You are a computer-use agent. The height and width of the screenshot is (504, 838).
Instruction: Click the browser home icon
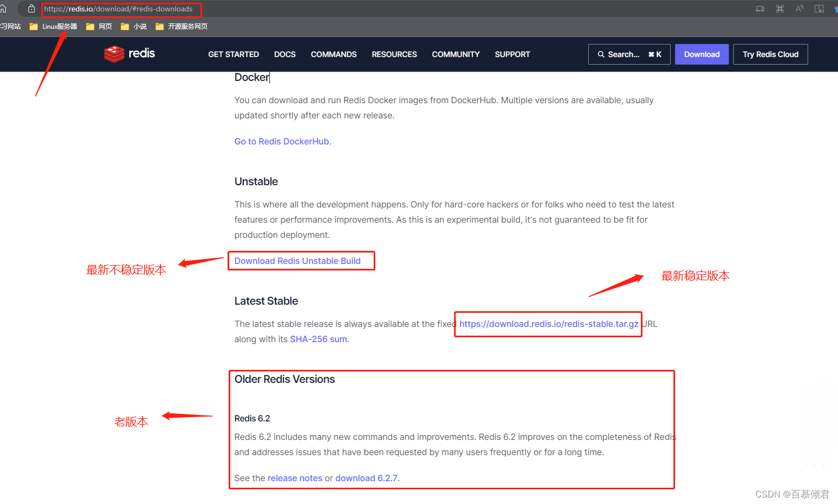coord(3,9)
